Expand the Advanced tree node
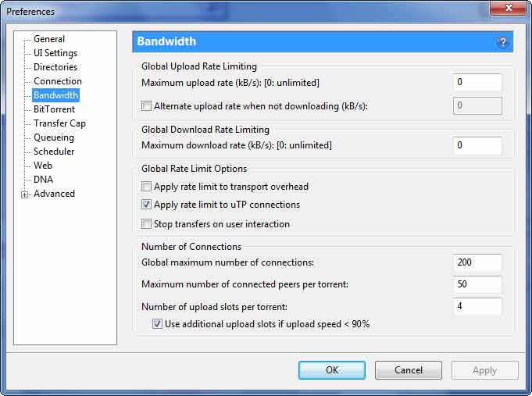 click(25, 194)
